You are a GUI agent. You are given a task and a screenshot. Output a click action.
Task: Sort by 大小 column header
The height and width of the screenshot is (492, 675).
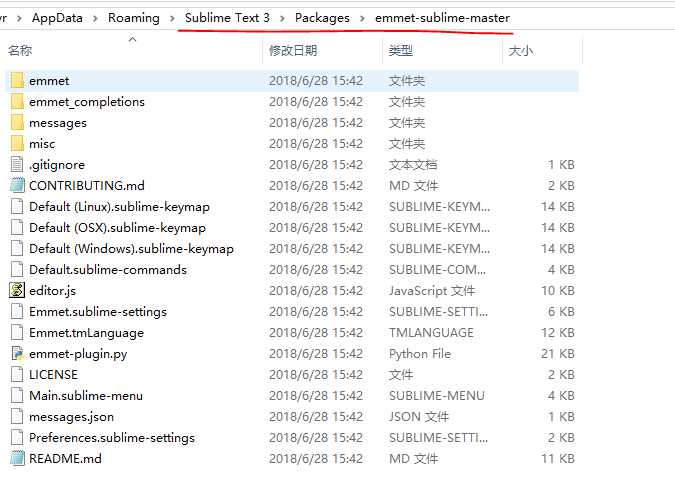tap(521, 51)
